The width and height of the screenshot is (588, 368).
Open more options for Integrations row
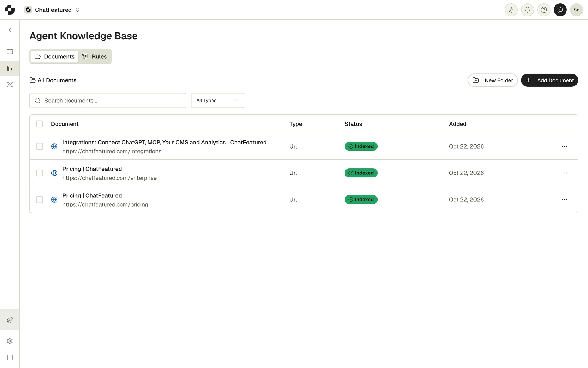pos(565,146)
